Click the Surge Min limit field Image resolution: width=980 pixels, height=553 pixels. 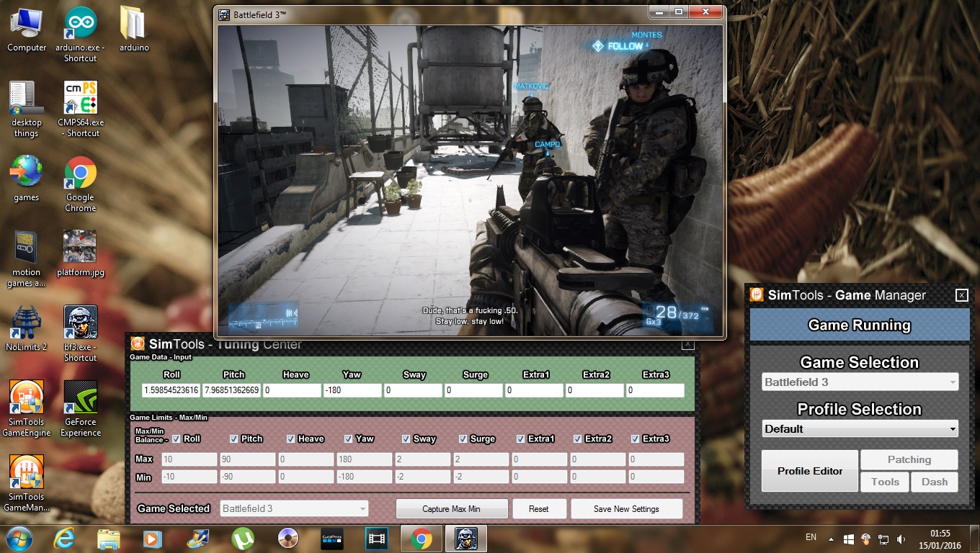click(x=481, y=477)
